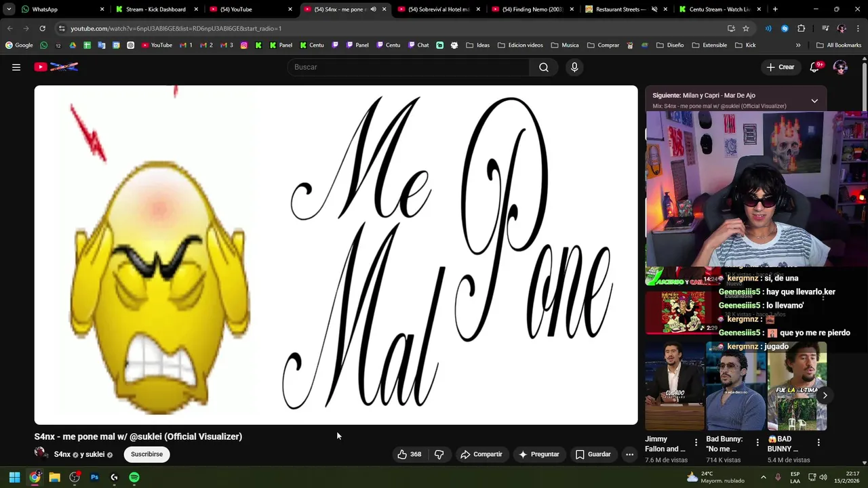868x488 pixels.
Task: Open the Google bookmark
Action: coord(19,45)
